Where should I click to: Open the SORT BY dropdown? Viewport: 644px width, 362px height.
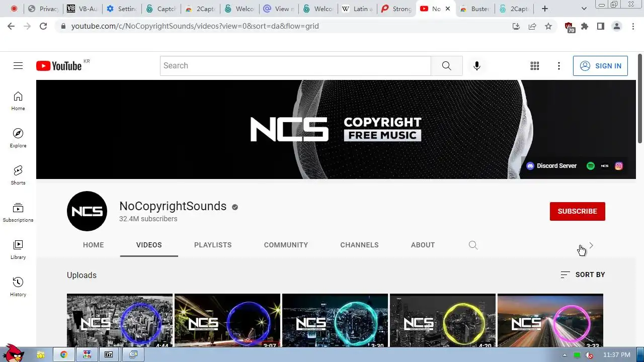[x=583, y=275]
